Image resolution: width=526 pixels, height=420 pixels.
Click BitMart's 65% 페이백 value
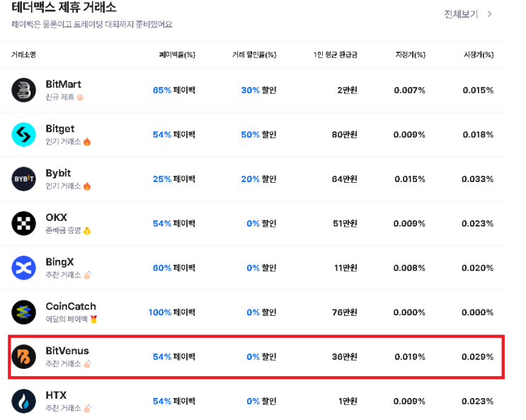(174, 90)
